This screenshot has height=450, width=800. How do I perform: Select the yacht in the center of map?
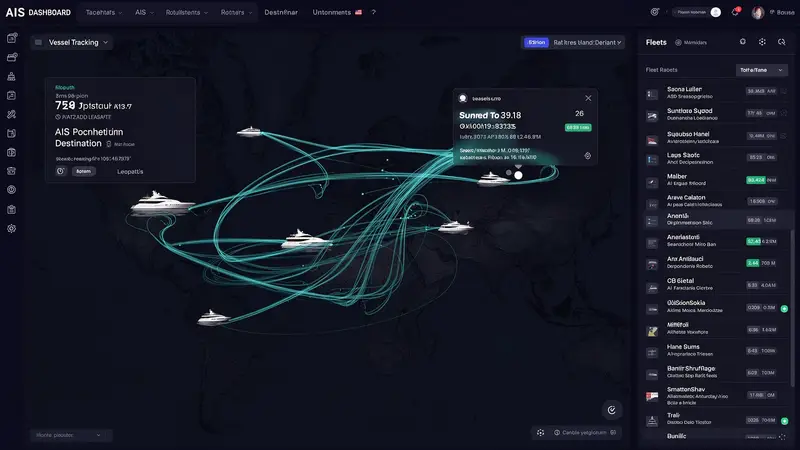[306, 239]
